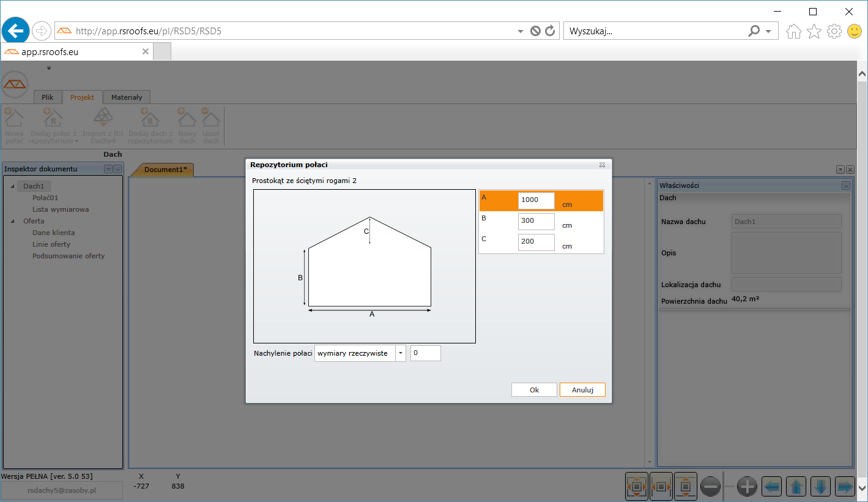Click the blue pan up arrow
Image resolution: width=868 pixels, height=502 pixels.
pyautogui.click(x=796, y=487)
